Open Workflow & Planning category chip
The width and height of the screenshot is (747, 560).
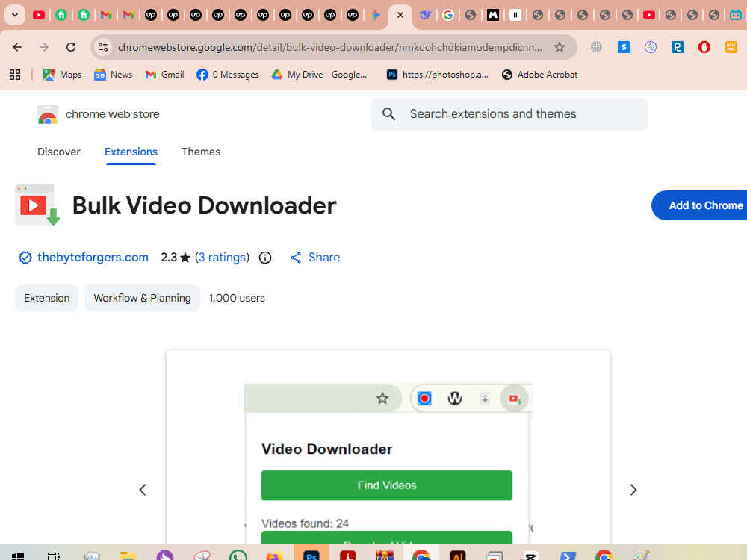click(x=142, y=298)
